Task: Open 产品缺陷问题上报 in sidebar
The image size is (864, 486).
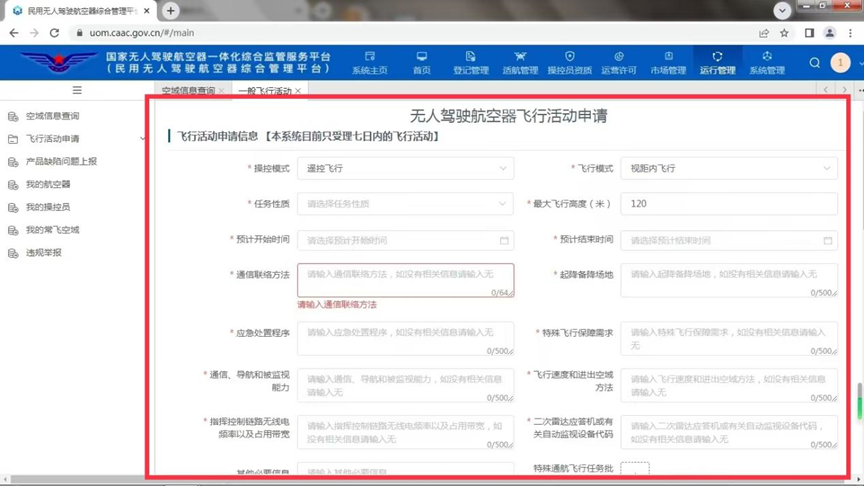Action: click(61, 161)
